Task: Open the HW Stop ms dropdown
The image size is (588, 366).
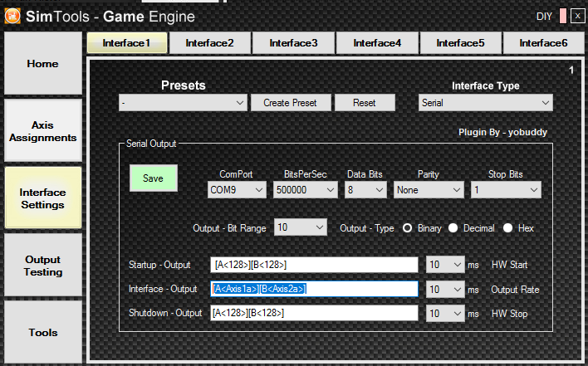Action: click(445, 313)
